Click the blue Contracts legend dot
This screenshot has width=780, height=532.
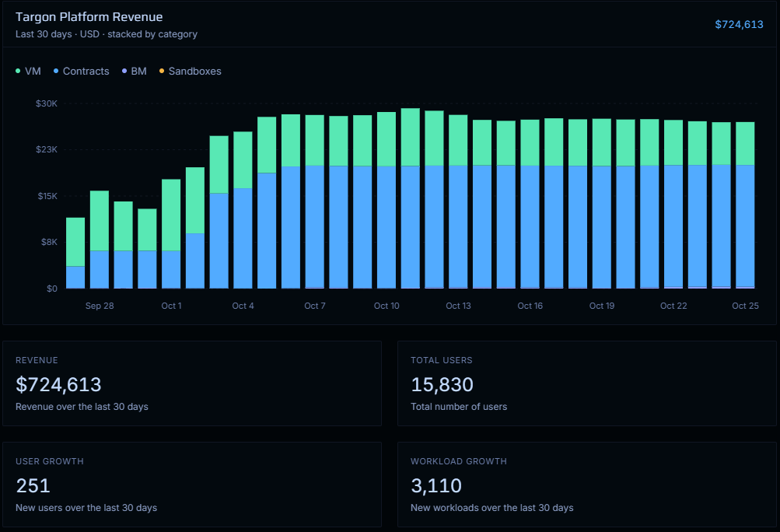[56, 71]
